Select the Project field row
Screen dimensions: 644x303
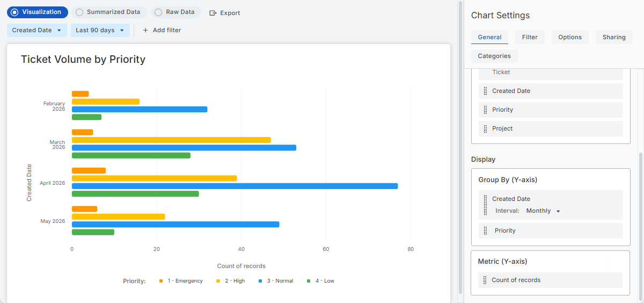(551, 128)
